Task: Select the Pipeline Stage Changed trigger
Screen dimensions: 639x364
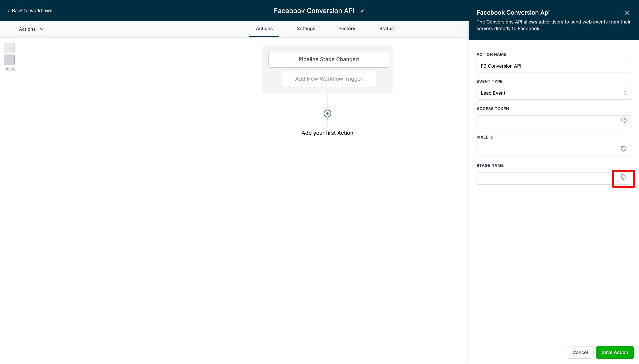Action: (328, 59)
